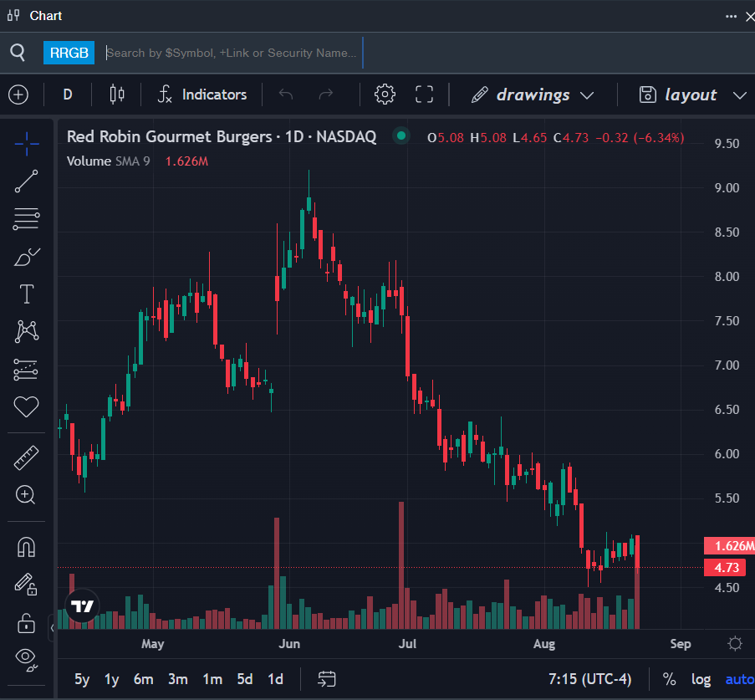Open the Fibonacci retracement tools
Image resolution: width=755 pixels, height=700 pixels.
coord(27,219)
